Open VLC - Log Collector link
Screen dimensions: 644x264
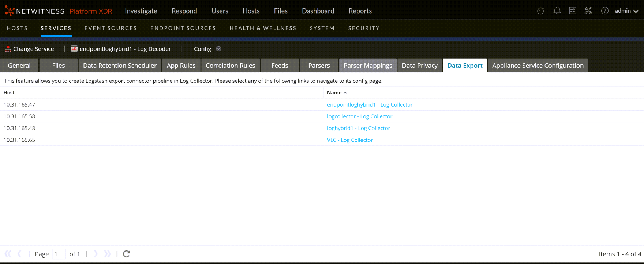coord(350,140)
